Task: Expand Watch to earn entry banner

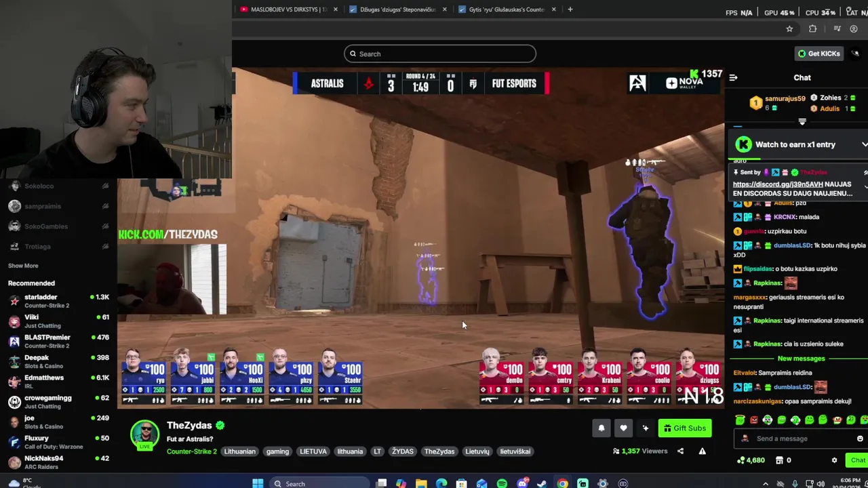Action: (x=865, y=144)
